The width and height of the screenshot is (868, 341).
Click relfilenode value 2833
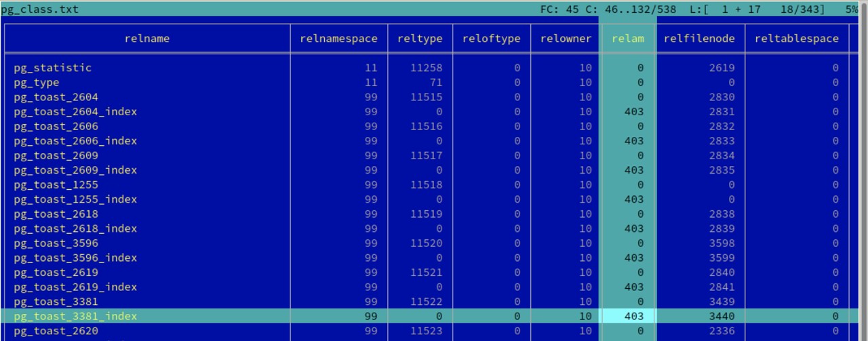pos(722,141)
